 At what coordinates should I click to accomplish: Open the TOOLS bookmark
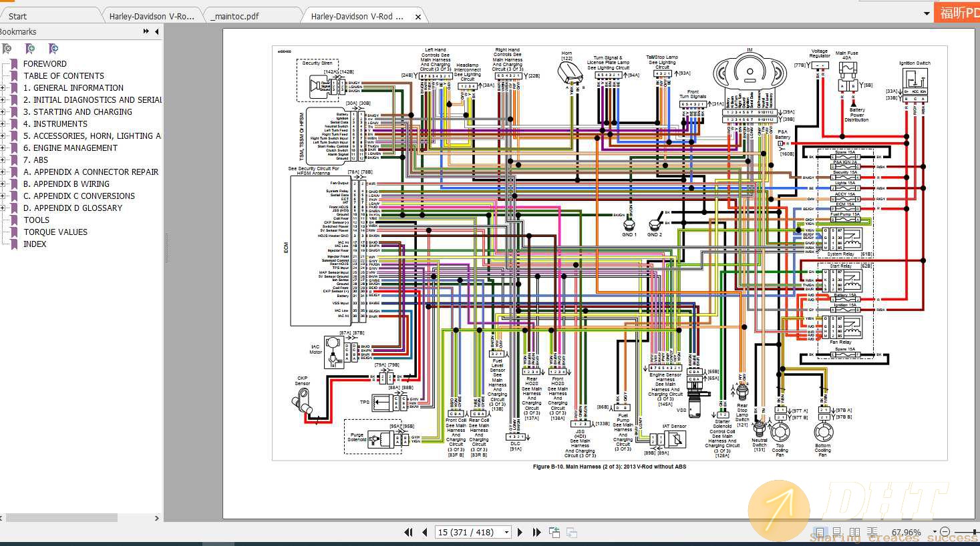click(36, 220)
